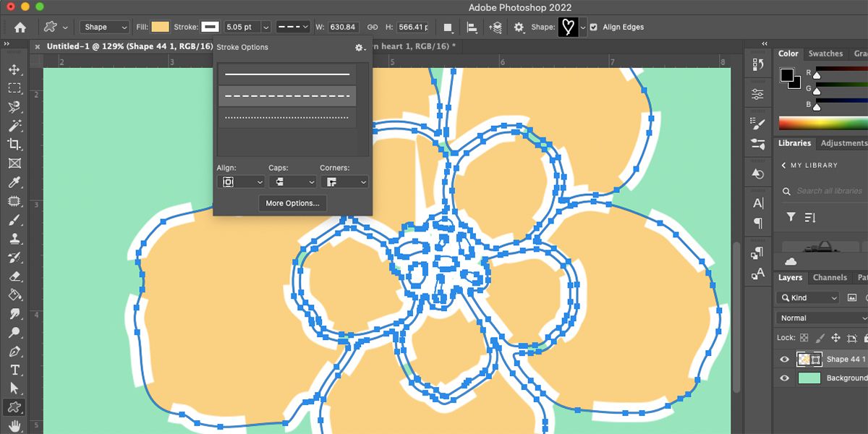868x434 pixels.
Task: Open the History panel icon
Action: click(x=757, y=64)
